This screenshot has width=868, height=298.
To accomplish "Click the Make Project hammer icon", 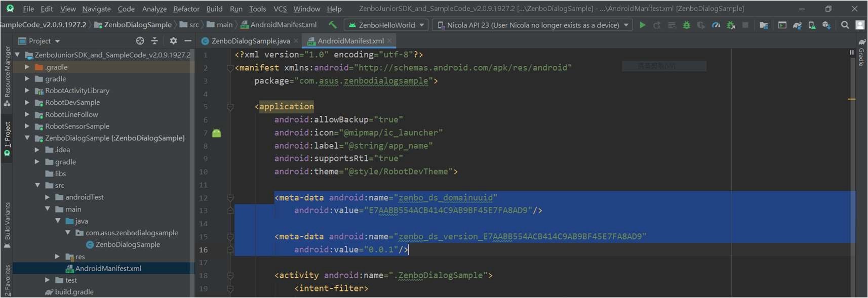I will (333, 25).
